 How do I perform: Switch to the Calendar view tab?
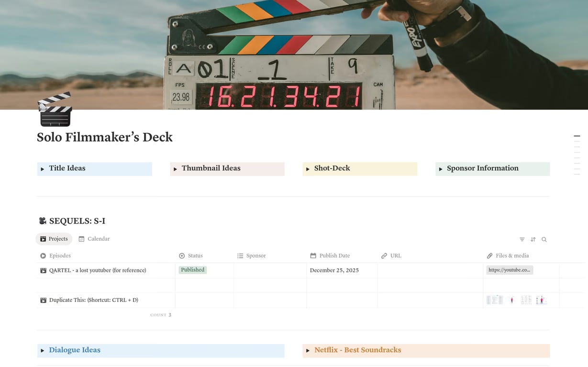pyautogui.click(x=94, y=239)
